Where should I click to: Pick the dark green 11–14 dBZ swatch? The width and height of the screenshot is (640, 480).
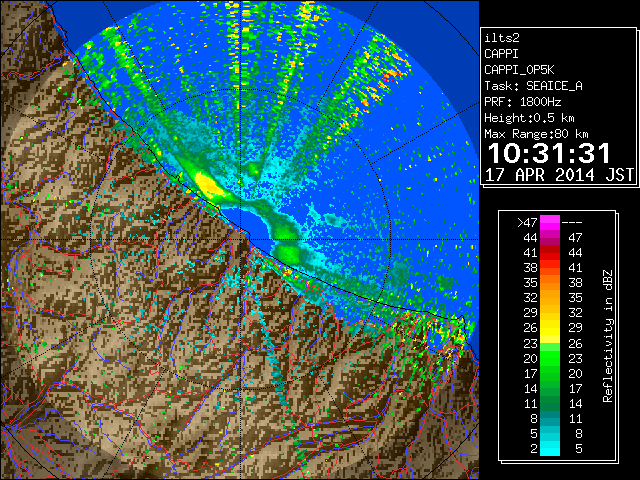550,403
